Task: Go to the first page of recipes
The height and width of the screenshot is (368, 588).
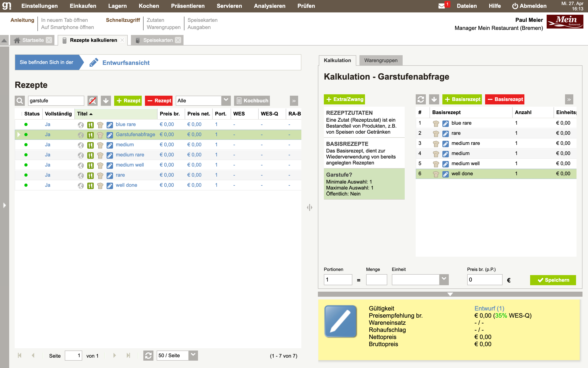Action: [x=20, y=355]
